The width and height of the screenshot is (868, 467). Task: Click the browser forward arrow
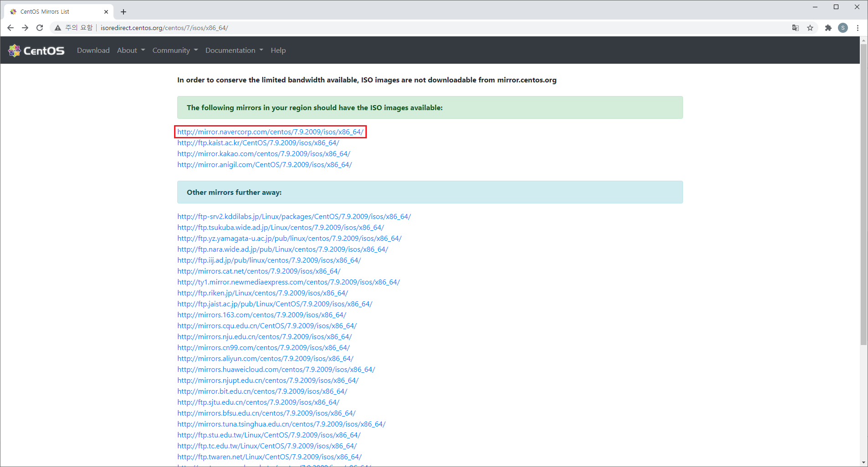(x=25, y=28)
